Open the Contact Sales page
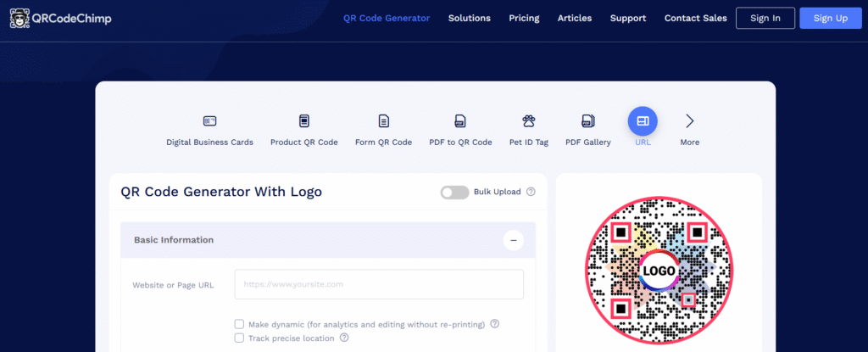Screen dimensions: 868x352 pos(696,19)
